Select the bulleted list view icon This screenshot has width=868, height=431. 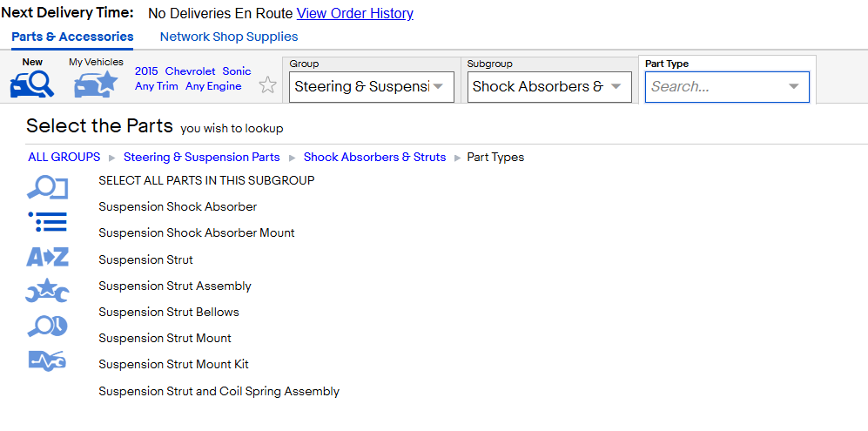pos(47,221)
